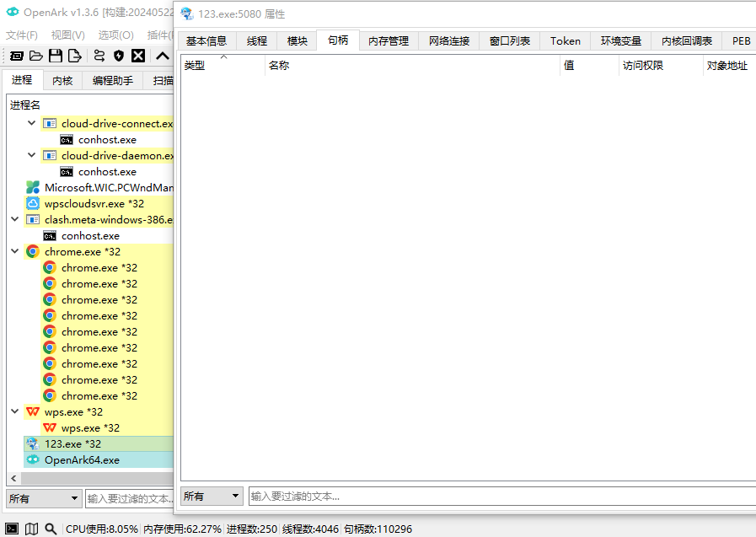Viewport: 756px width, 537px height.
Task: Open the 文件(F) menu
Action: pyautogui.click(x=22, y=35)
